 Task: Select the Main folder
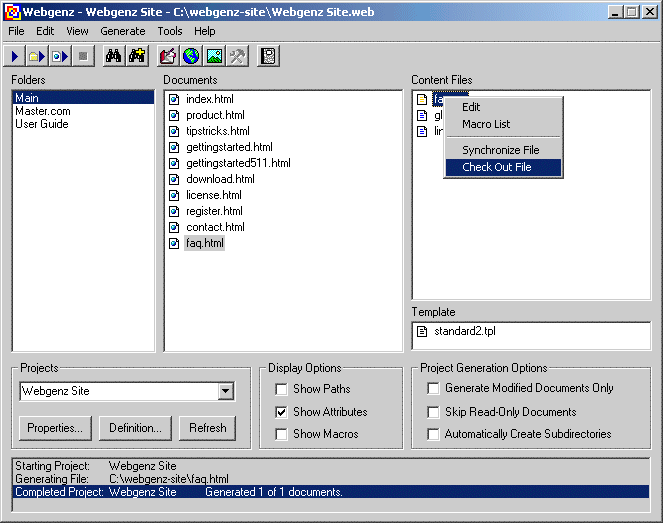click(x=83, y=98)
